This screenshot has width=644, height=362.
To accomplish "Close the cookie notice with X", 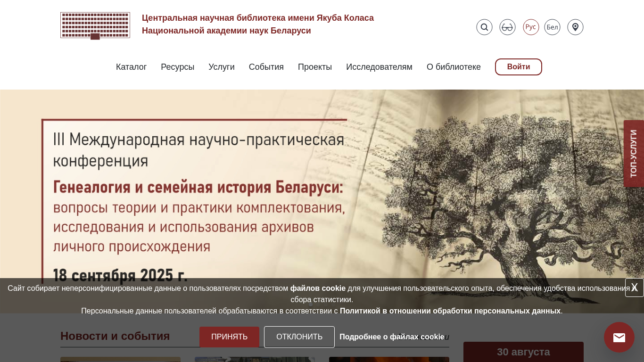I will [x=635, y=288].
